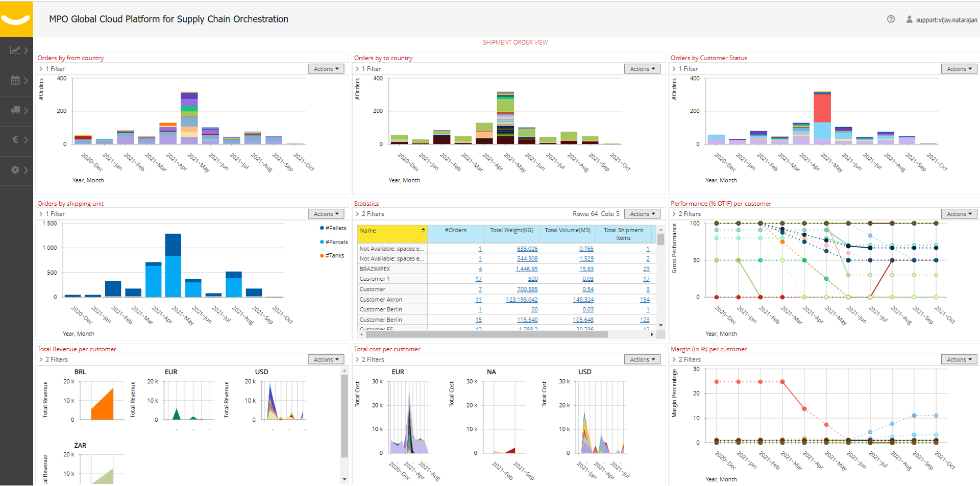Expand 2 Filters in Total cost panel
Screen dimensions: 980x486
(370, 359)
